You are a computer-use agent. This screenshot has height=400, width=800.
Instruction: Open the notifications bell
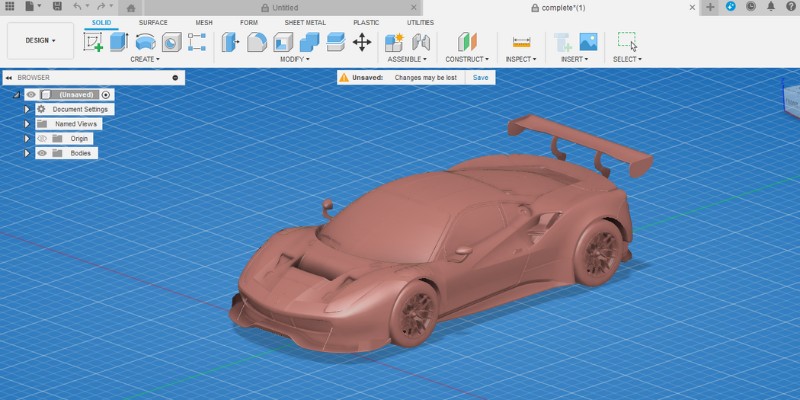771,7
